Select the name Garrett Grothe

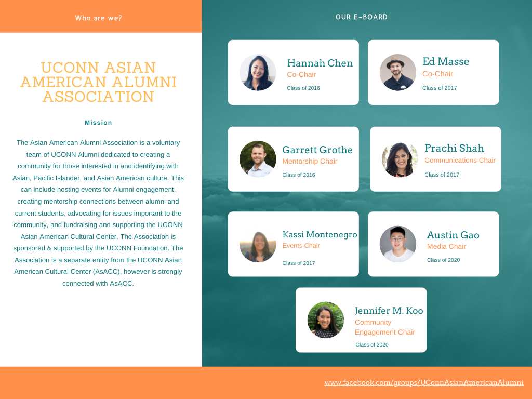tap(317, 150)
